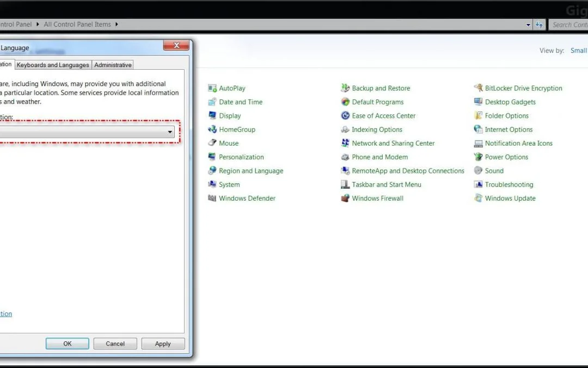Switch to the Keyboards and Languages tab

pyautogui.click(x=53, y=65)
